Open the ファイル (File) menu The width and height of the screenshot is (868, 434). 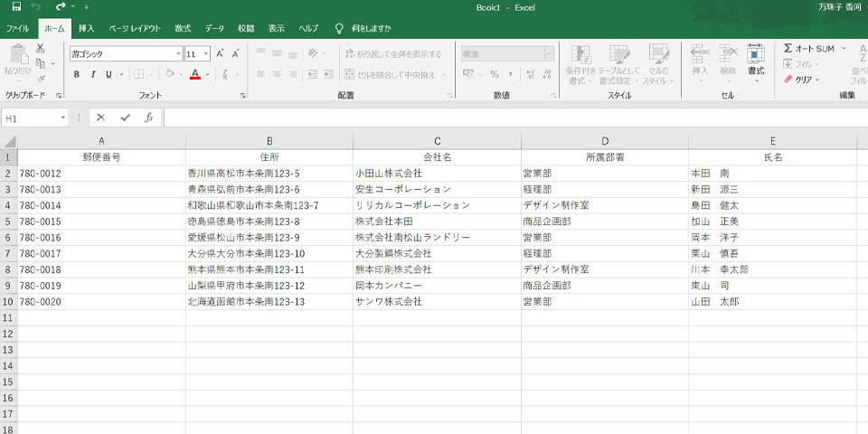click(x=18, y=28)
